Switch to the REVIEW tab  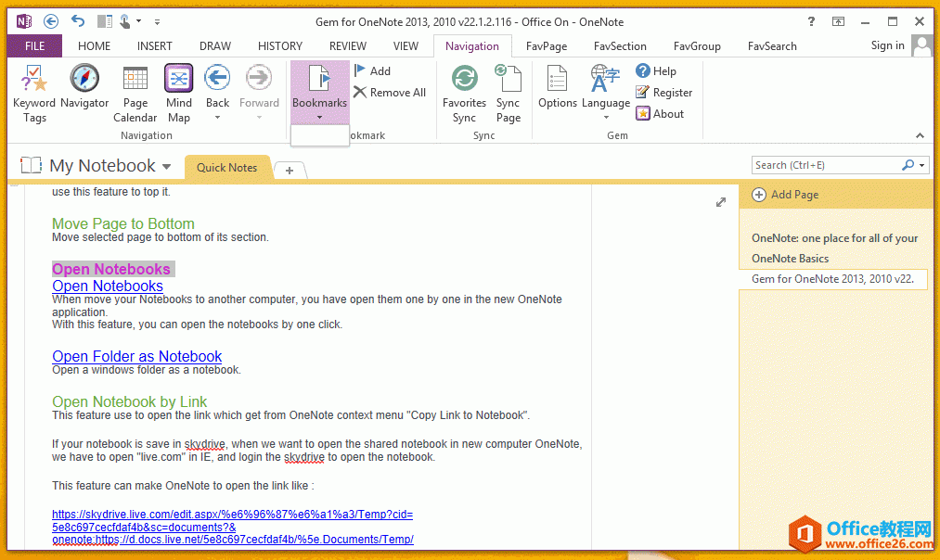point(348,46)
